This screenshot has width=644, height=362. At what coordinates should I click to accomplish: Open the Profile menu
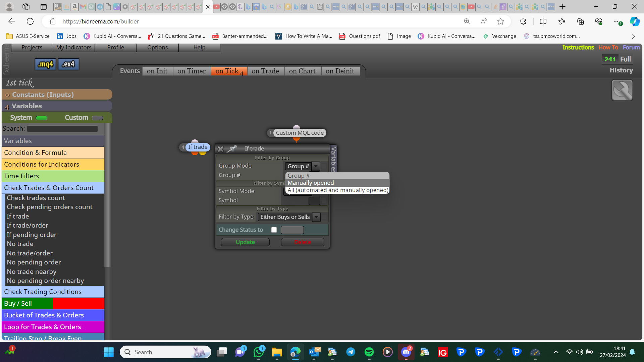[116, 47]
